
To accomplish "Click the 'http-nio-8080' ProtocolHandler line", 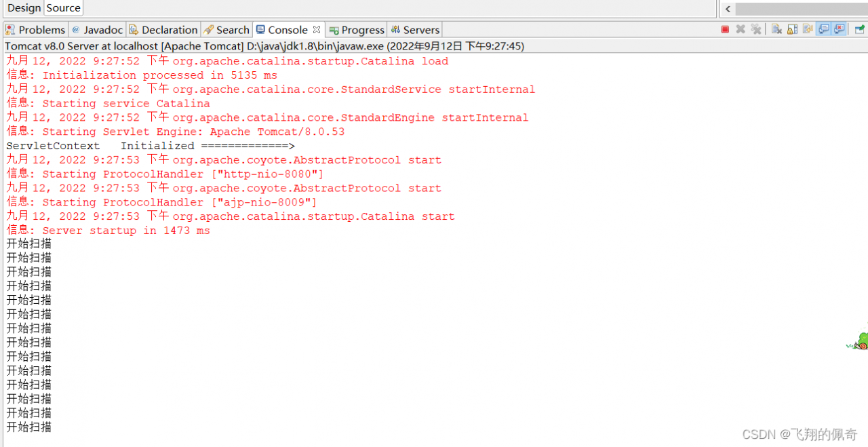I will pos(165,174).
